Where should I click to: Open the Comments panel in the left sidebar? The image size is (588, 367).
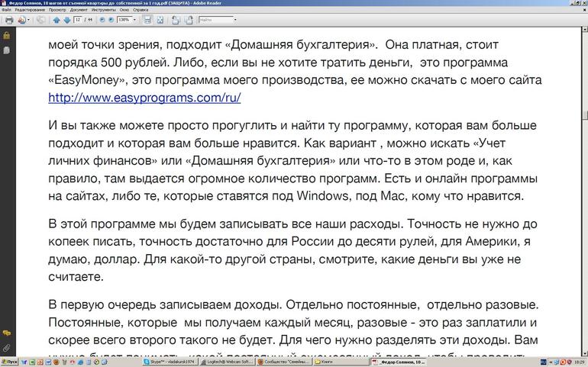6,333
